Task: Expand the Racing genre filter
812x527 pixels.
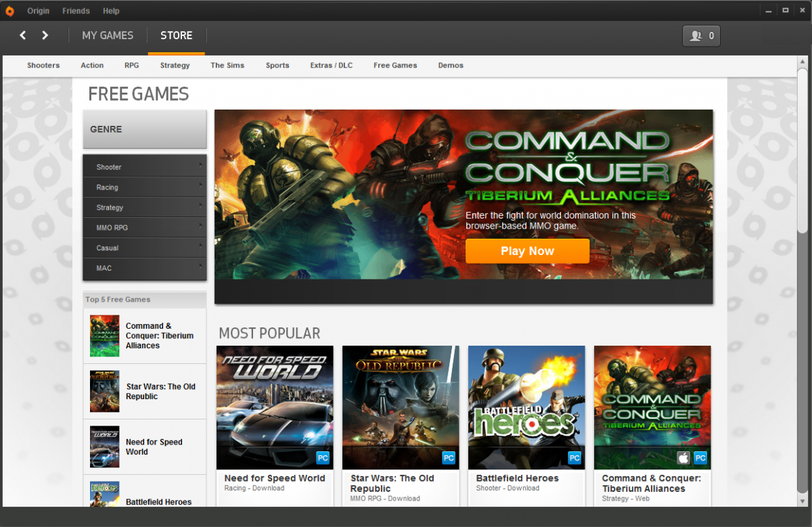Action: tap(145, 187)
